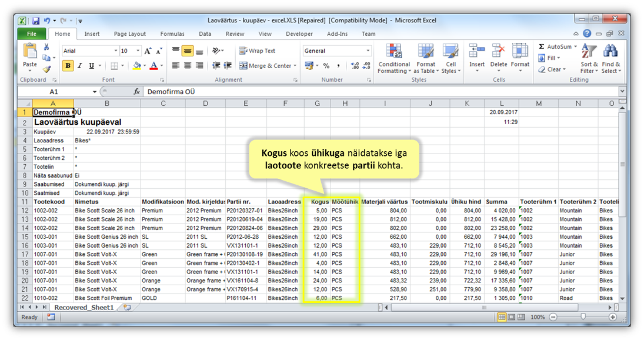Click the Accounting Number Format icon
This screenshot has height=340, width=644.
click(x=309, y=66)
